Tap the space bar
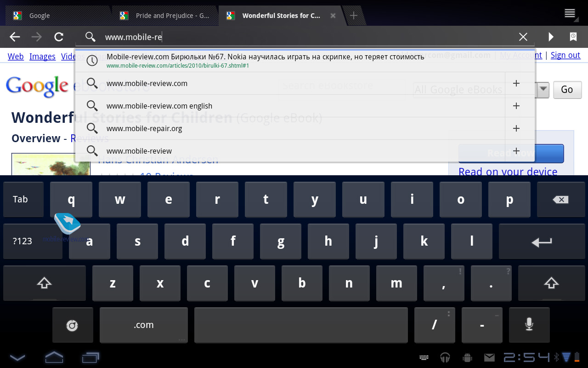Viewport: 588px width, 368px height. pyautogui.click(x=301, y=325)
